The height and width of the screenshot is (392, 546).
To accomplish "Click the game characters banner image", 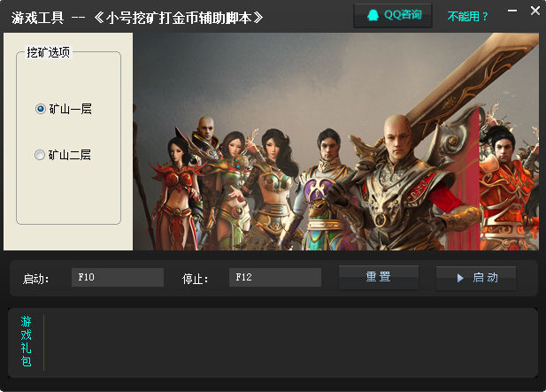I will tap(336, 142).
